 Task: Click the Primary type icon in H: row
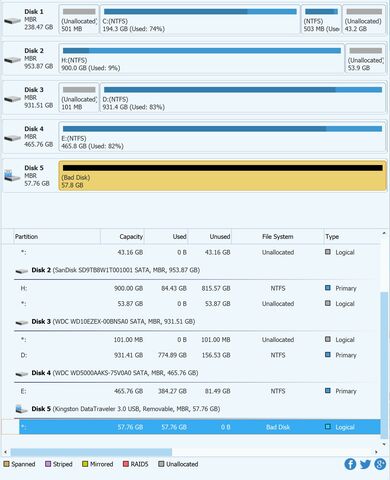pyautogui.click(x=328, y=288)
